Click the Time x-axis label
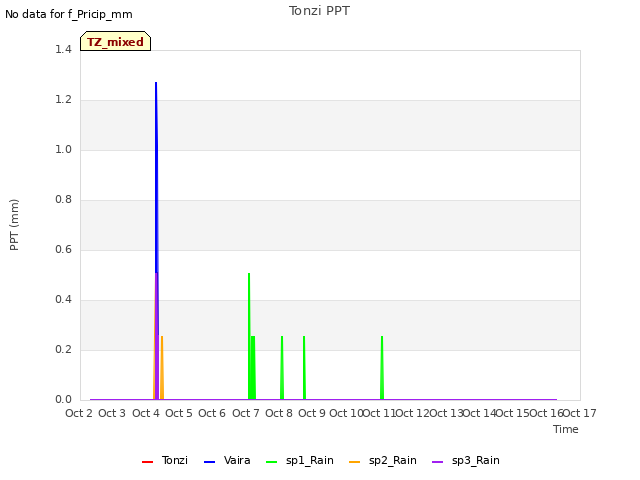640x480 pixels. 566,429
